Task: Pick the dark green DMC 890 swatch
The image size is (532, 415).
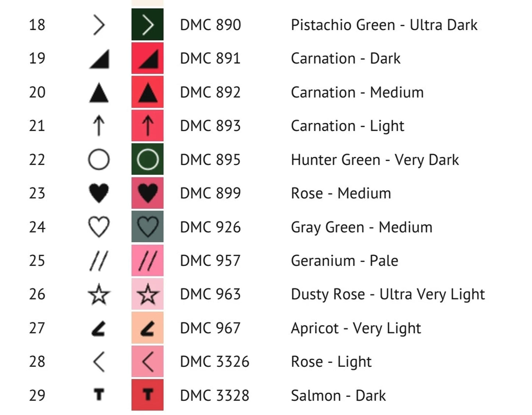Action: pos(147,25)
